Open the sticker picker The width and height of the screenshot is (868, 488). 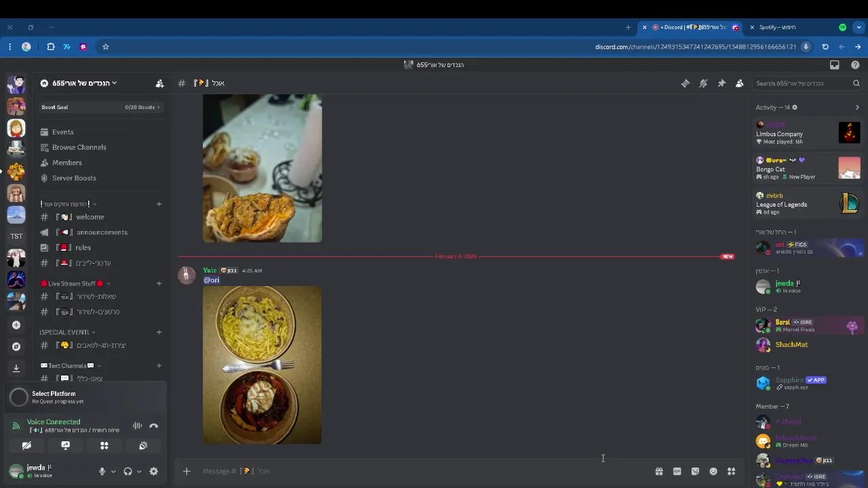[x=695, y=471]
